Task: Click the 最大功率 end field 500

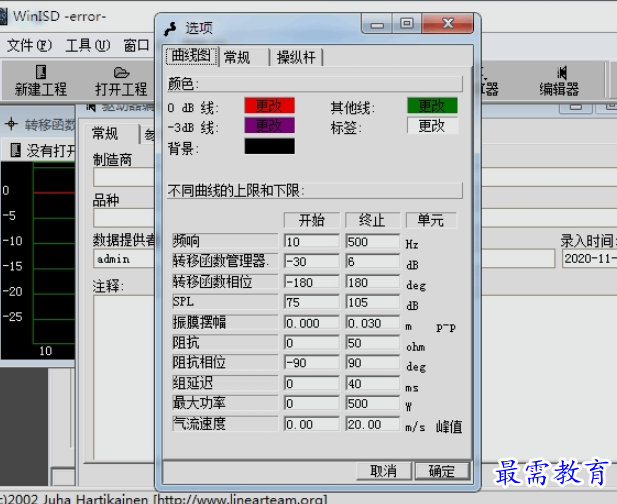Action: pyautogui.click(x=372, y=403)
